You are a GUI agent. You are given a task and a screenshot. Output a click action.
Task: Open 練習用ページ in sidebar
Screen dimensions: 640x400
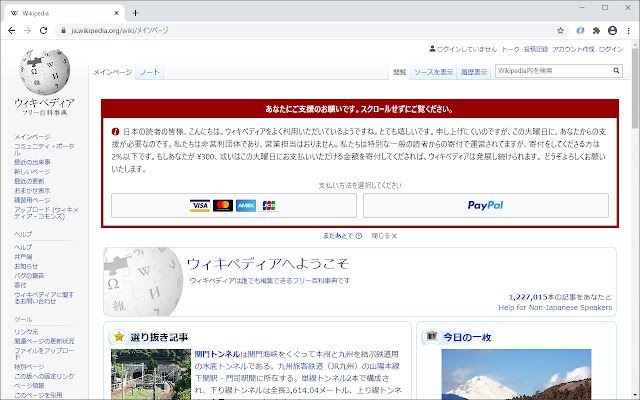[32, 200]
